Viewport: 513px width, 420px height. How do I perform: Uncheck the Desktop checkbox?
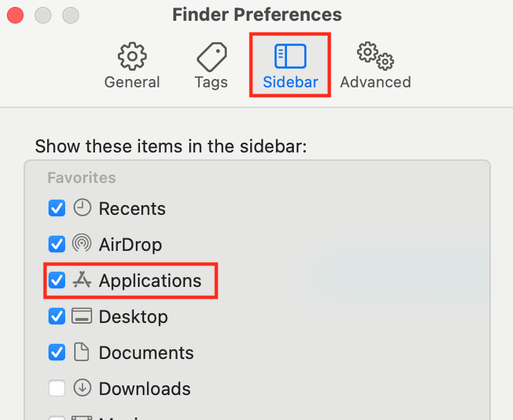(57, 316)
